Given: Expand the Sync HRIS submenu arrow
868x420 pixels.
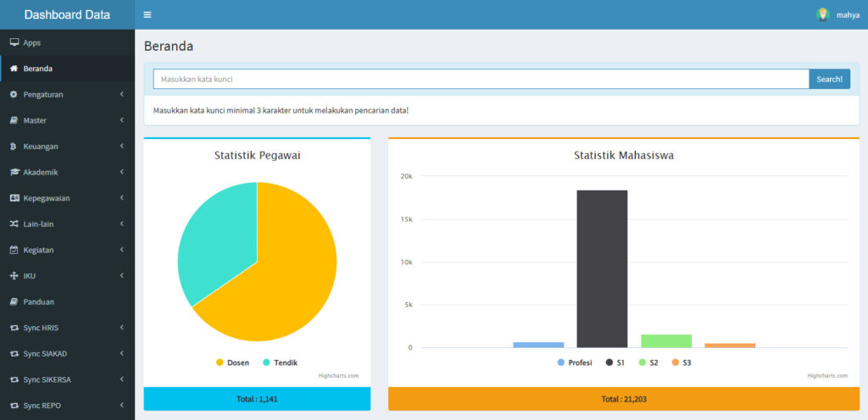Looking at the screenshot, I should pos(122,328).
